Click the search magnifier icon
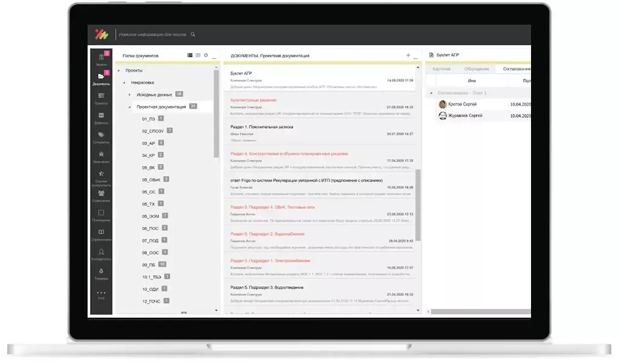The height and width of the screenshot is (364, 618). [193, 34]
